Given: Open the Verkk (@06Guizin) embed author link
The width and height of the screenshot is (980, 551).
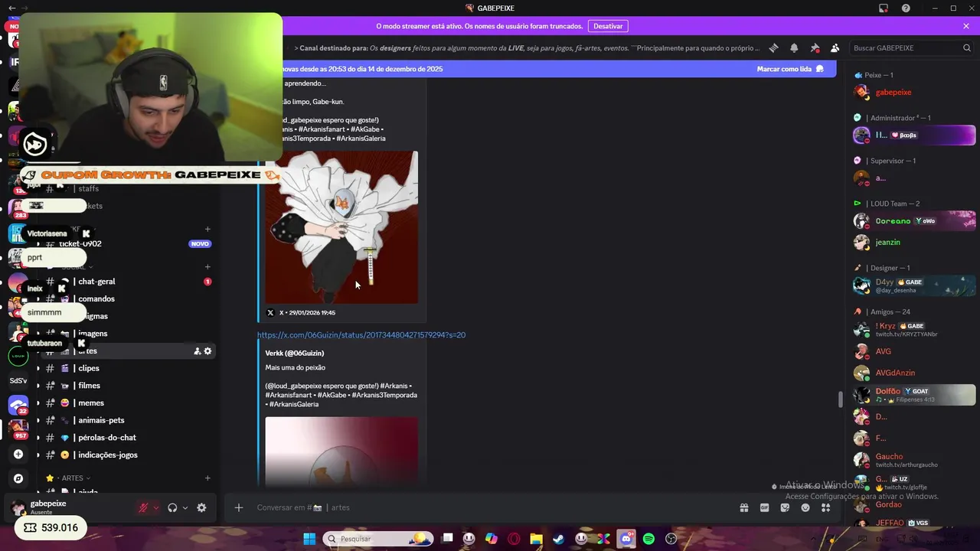Looking at the screenshot, I should (295, 353).
